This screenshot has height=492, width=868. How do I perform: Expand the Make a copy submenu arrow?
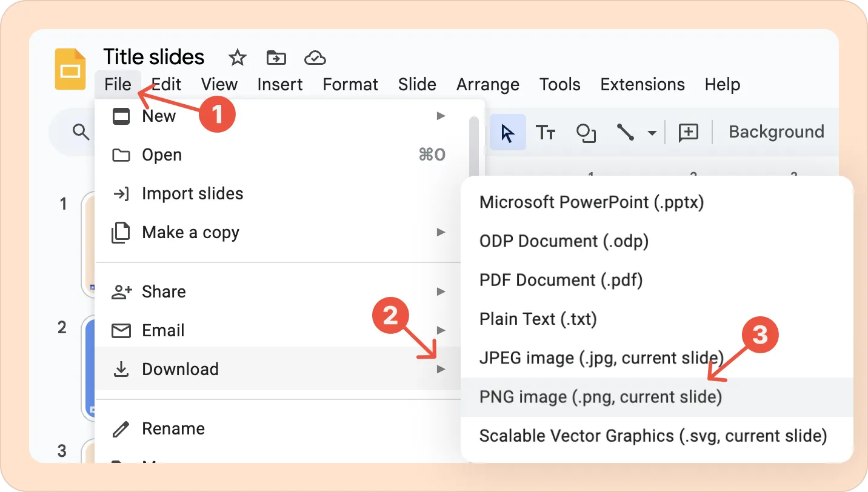coord(441,232)
